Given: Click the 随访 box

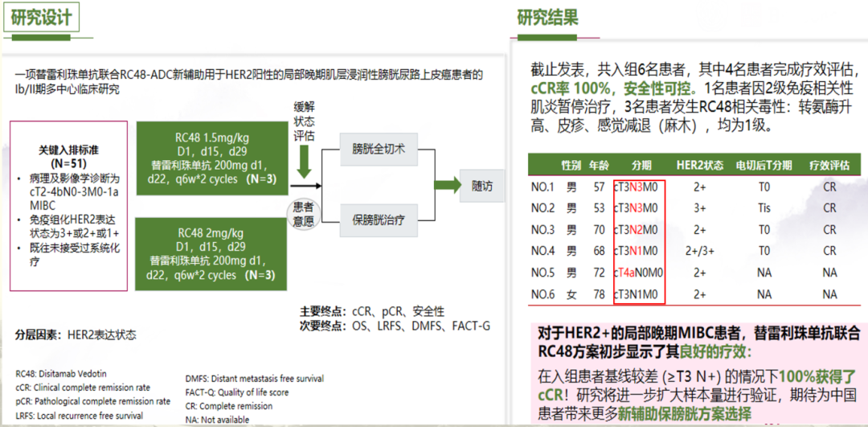Looking at the screenshot, I should click(481, 186).
